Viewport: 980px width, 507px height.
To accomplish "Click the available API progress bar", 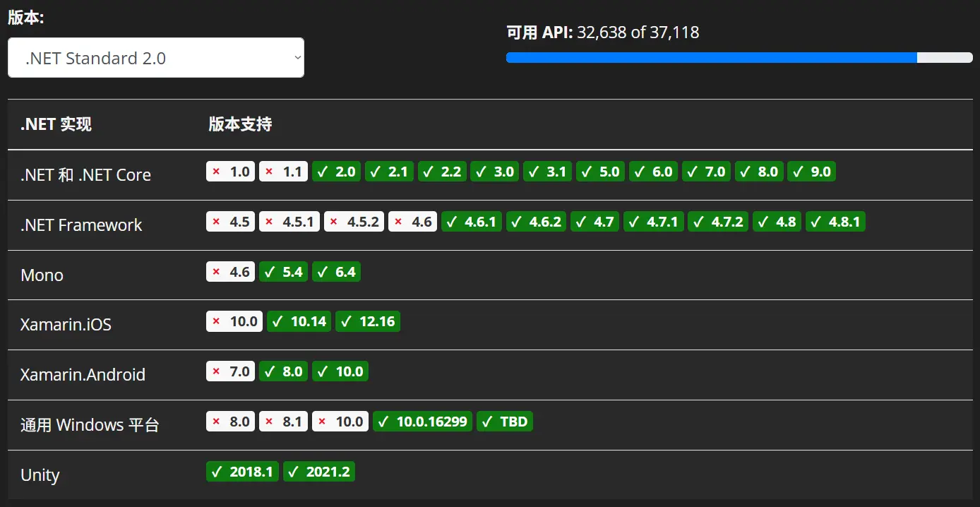I will (739, 58).
